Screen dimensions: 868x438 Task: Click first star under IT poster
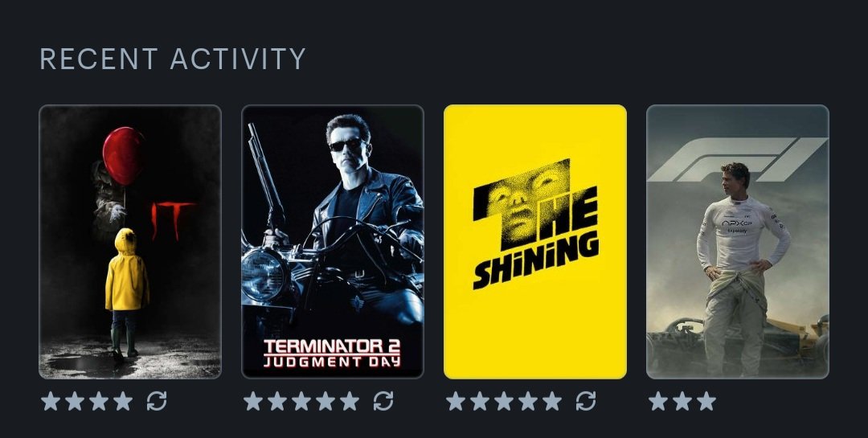[x=51, y=401]
